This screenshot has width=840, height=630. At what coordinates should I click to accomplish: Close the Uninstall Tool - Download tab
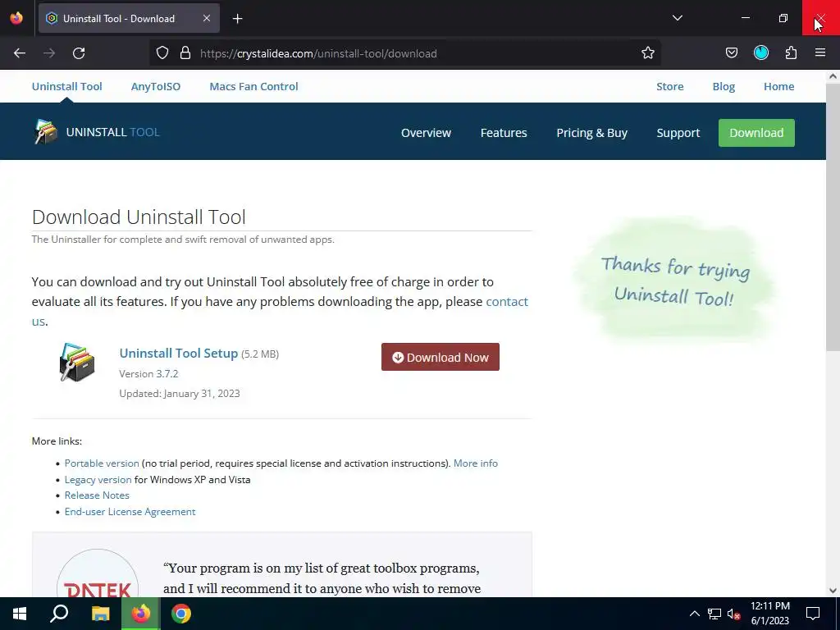(x=207, y=18)
